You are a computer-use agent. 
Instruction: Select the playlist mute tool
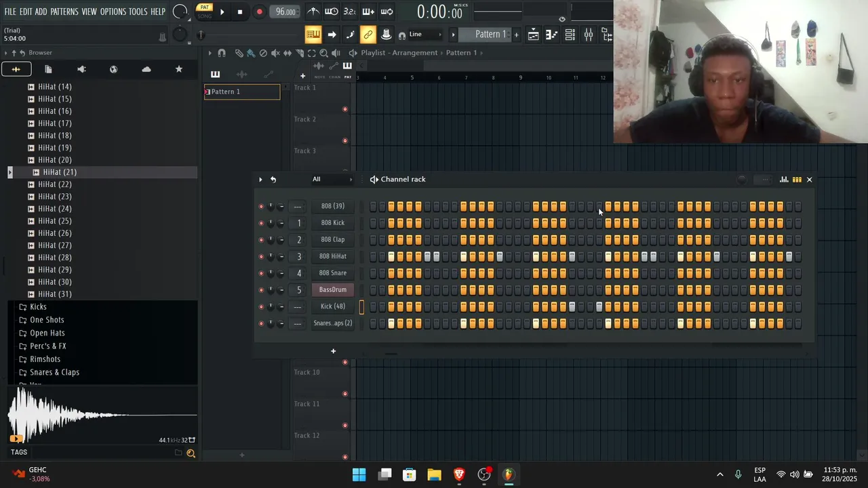(275, 53)
